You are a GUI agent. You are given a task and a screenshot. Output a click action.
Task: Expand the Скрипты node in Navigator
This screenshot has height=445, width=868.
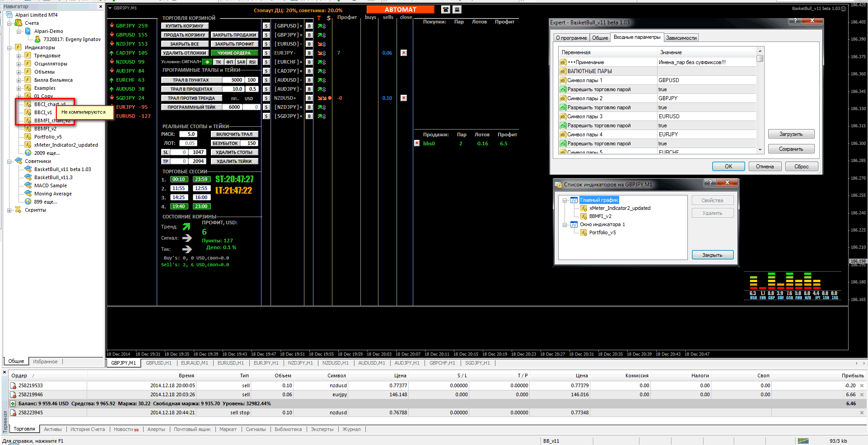[9, 210]
